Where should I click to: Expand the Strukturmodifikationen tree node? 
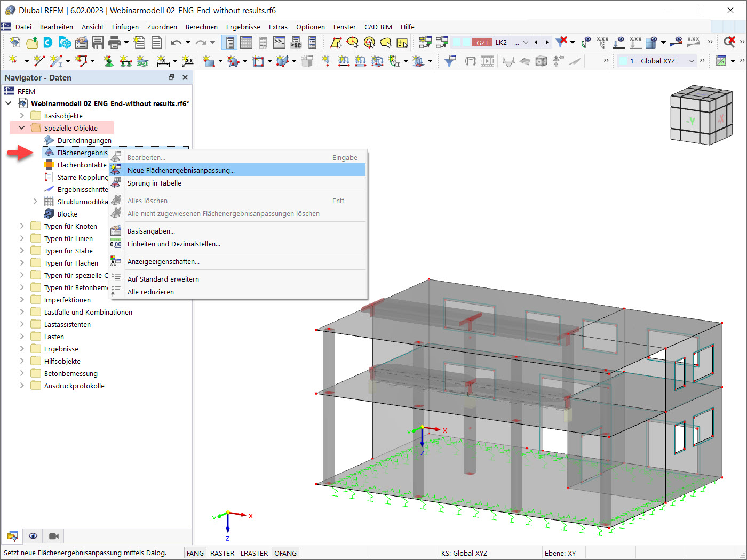pos(35,202)
